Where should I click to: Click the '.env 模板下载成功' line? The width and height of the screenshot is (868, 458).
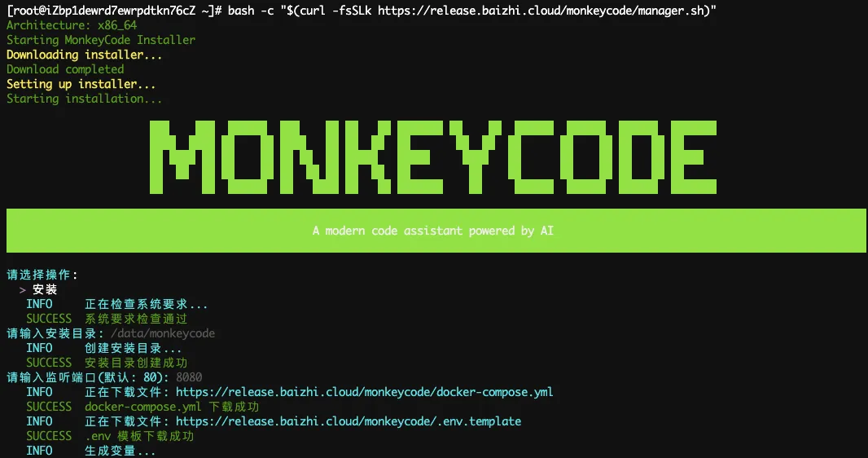click(x=139, y=436)
